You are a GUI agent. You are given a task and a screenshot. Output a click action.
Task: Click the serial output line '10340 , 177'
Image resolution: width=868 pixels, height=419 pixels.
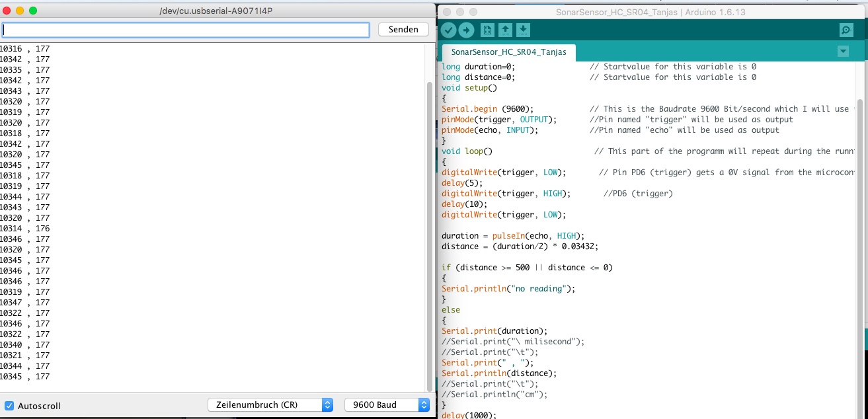[25, 345]
